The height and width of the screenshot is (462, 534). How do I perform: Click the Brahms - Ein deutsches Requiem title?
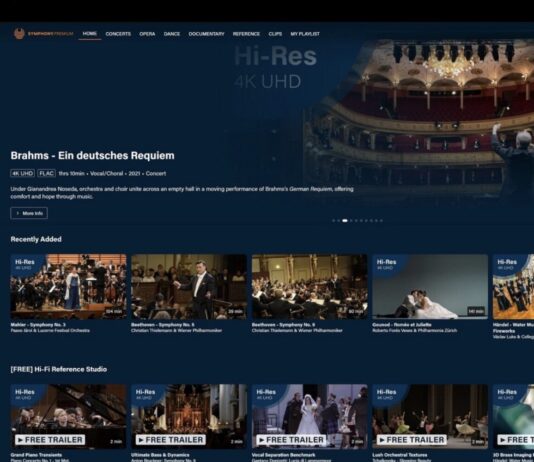pyautogui.click(x=92, y=156)
